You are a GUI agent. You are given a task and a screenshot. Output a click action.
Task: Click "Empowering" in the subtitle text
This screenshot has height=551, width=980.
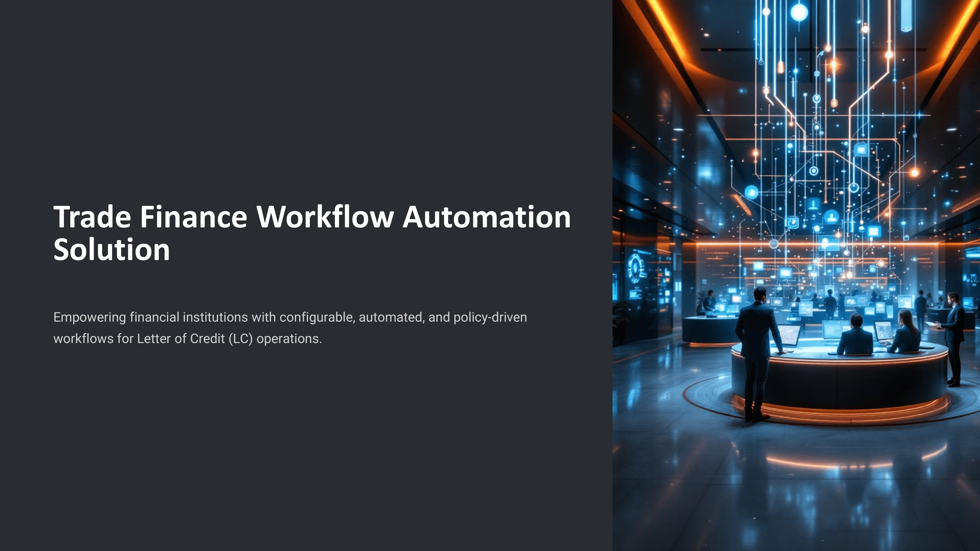pos(89,317)
